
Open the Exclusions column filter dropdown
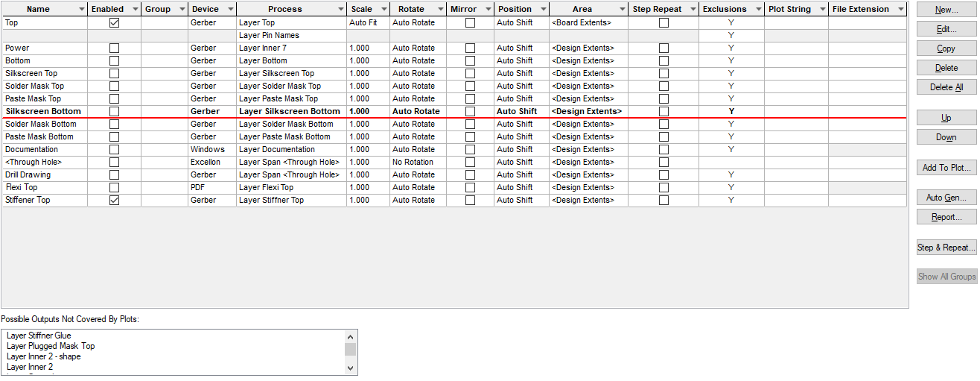[757, 10]
